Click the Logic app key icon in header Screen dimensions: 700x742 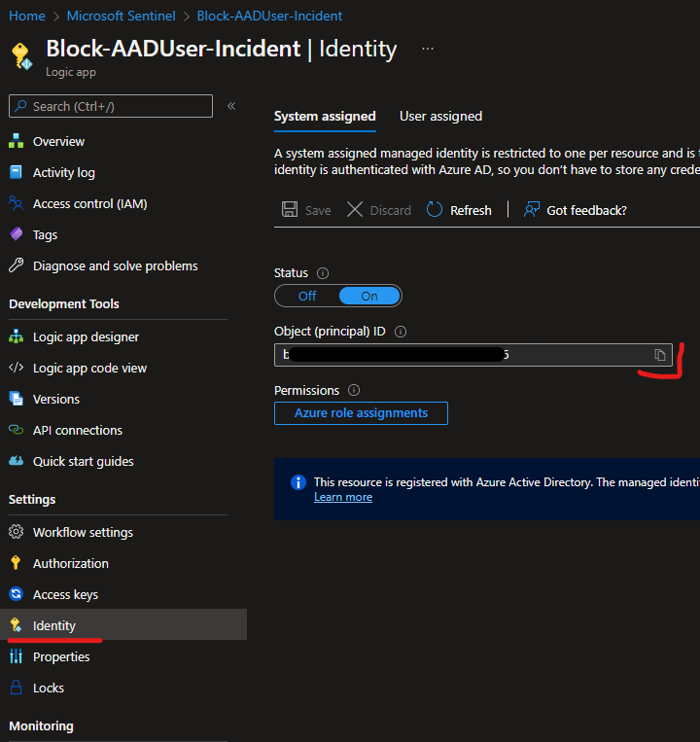21,56
